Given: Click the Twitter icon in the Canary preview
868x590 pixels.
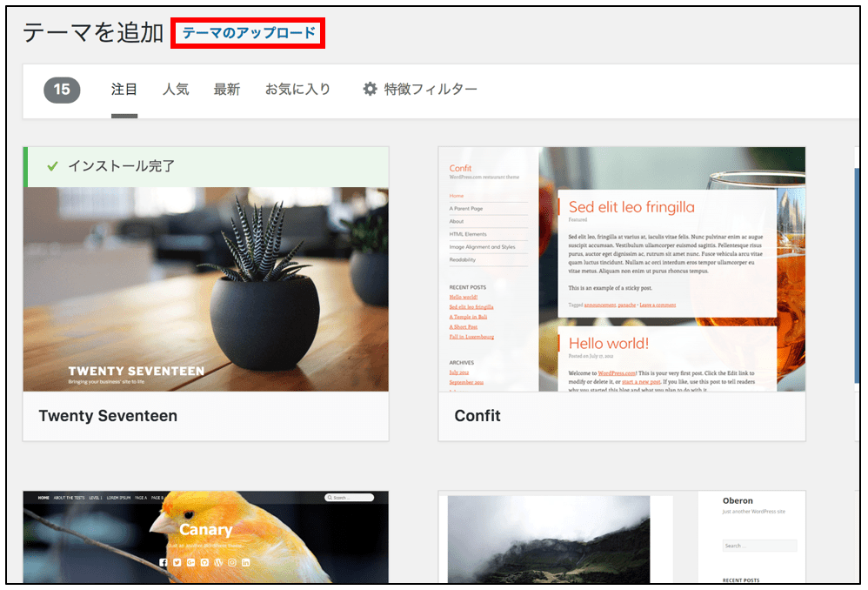Looking at the screenshot, I should pos(177,562).
